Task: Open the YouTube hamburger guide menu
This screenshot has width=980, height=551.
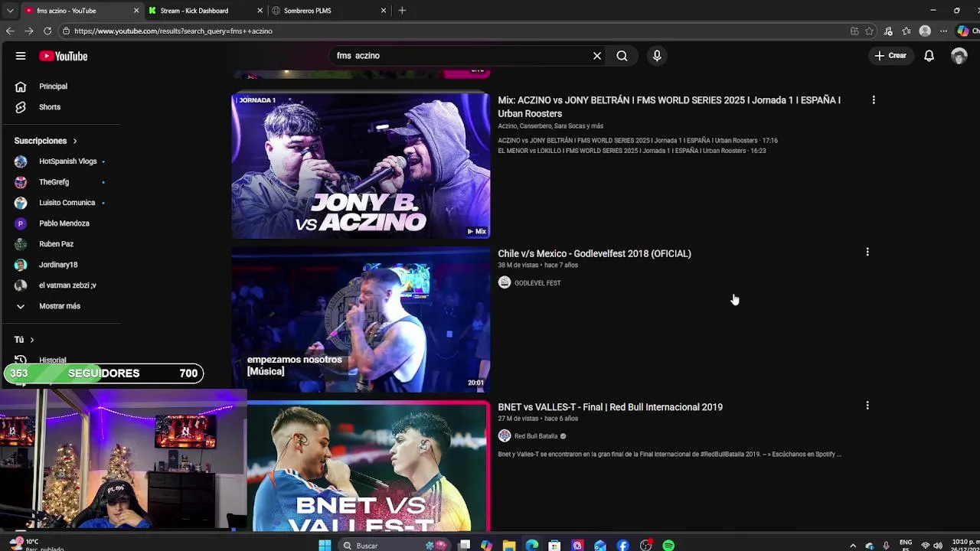Action: [21, 56]
